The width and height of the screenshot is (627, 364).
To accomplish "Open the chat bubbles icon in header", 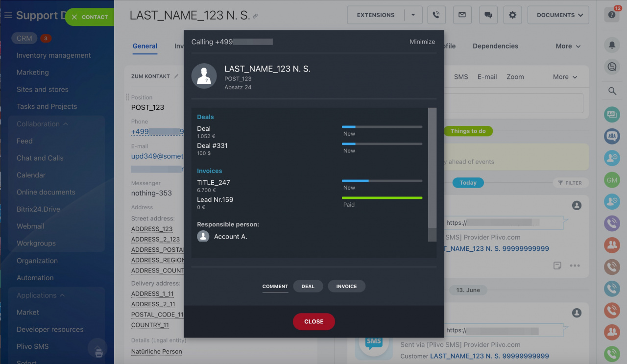I will tap(488, 15).
